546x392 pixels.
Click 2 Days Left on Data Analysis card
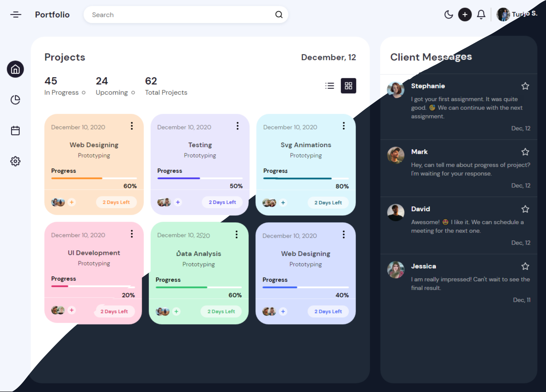(x=221, y=311)
